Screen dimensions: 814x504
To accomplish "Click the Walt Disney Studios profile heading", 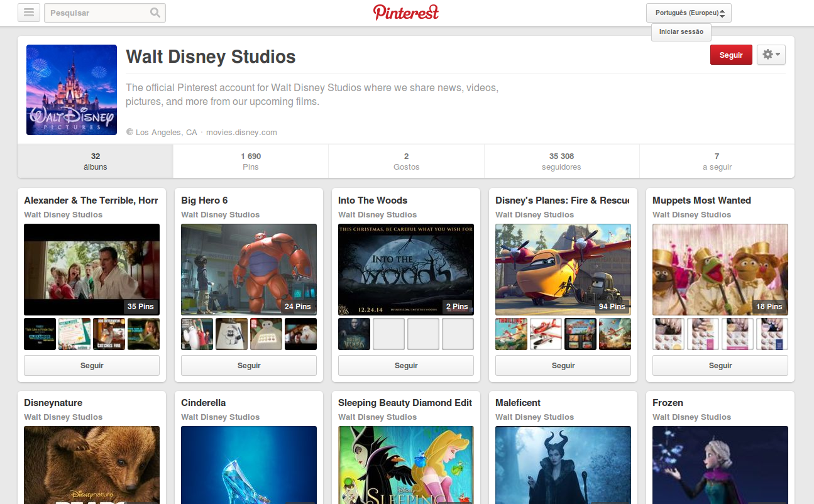I will [211, 57].
